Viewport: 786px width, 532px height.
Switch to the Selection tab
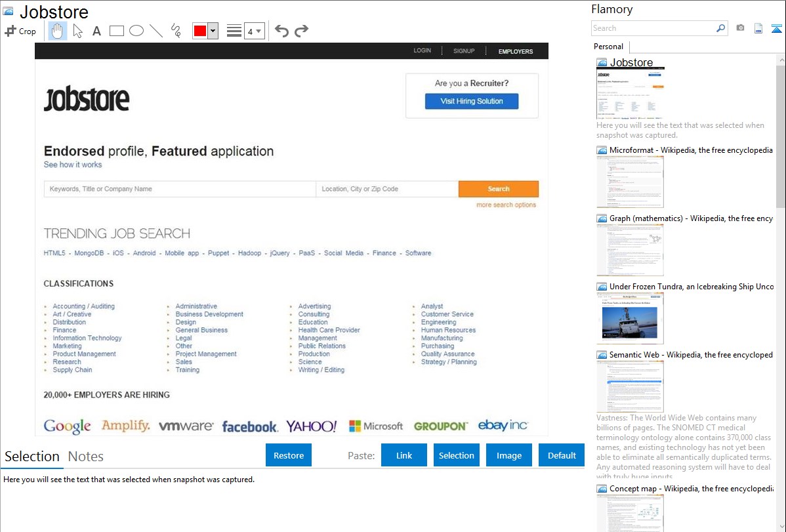(32, 457)
